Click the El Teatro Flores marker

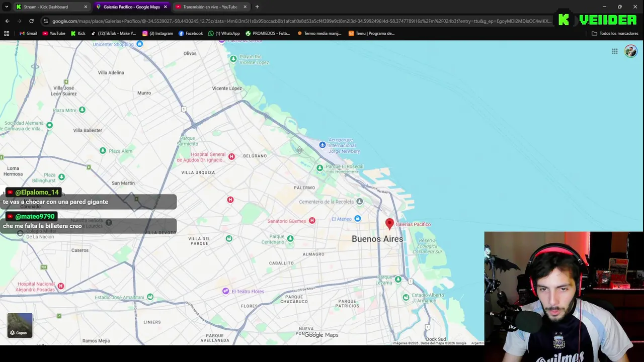225,291
